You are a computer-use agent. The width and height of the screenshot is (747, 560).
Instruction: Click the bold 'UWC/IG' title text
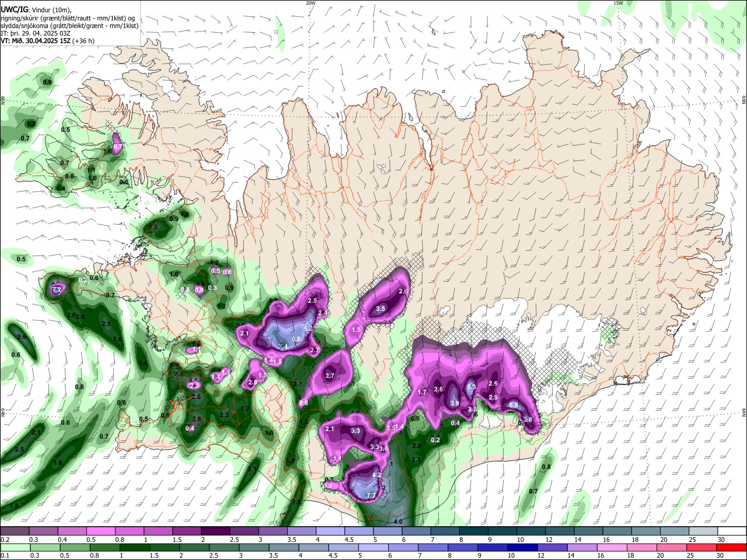coord(13,9)
